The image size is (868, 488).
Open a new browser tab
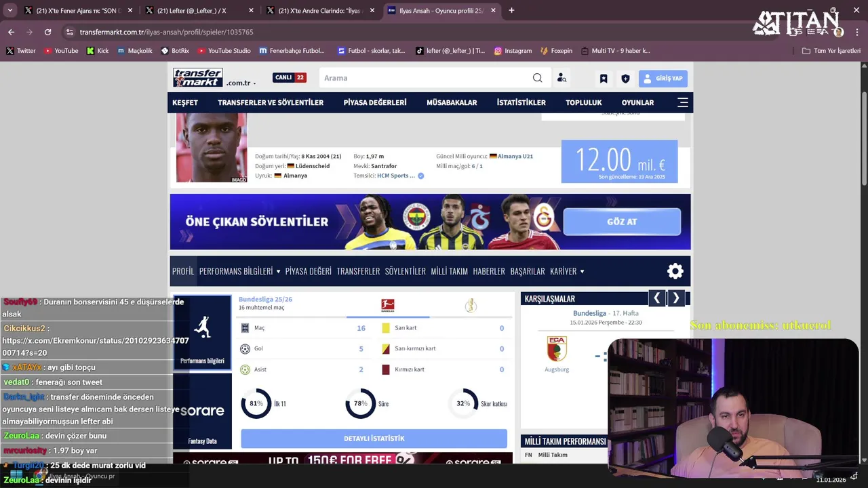coord(511,10)
